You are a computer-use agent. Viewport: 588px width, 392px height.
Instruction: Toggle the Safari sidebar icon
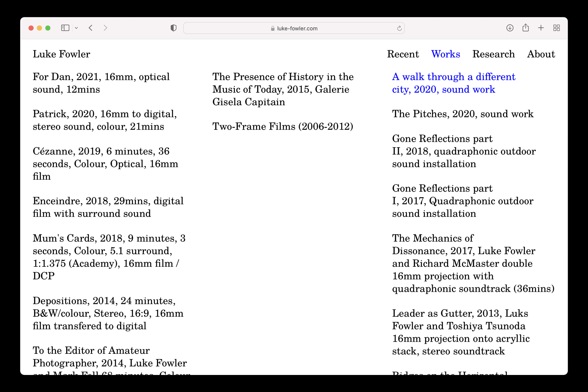(x=65, y=28)
